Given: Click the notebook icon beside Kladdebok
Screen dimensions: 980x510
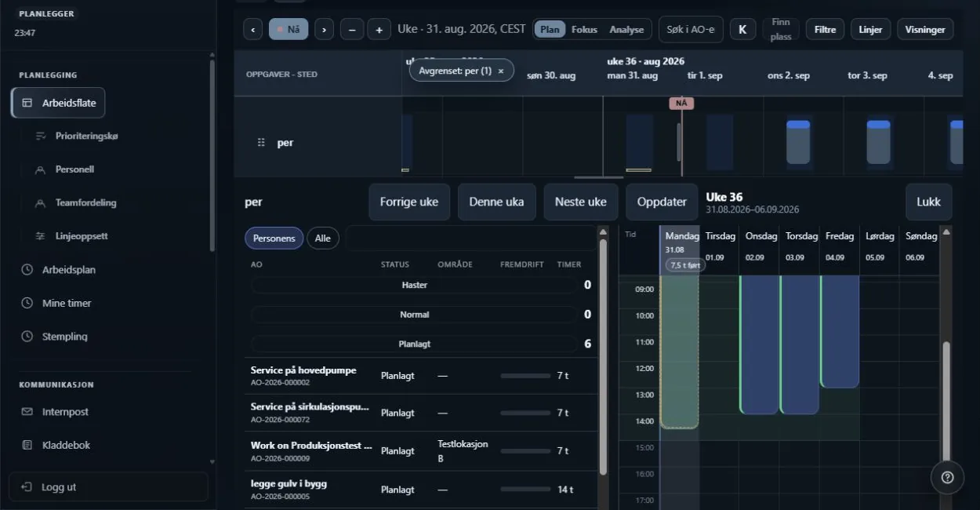Looking at the screenshot, I should (27, 445).
